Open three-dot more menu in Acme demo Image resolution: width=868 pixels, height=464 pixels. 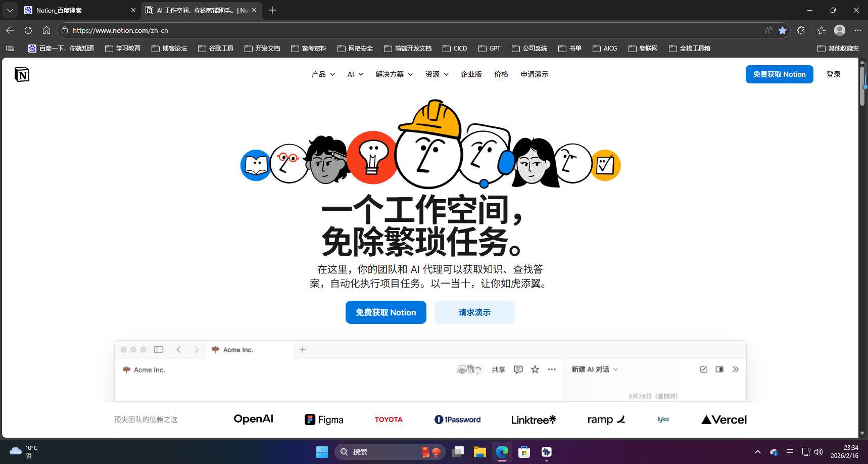[552, 369]
